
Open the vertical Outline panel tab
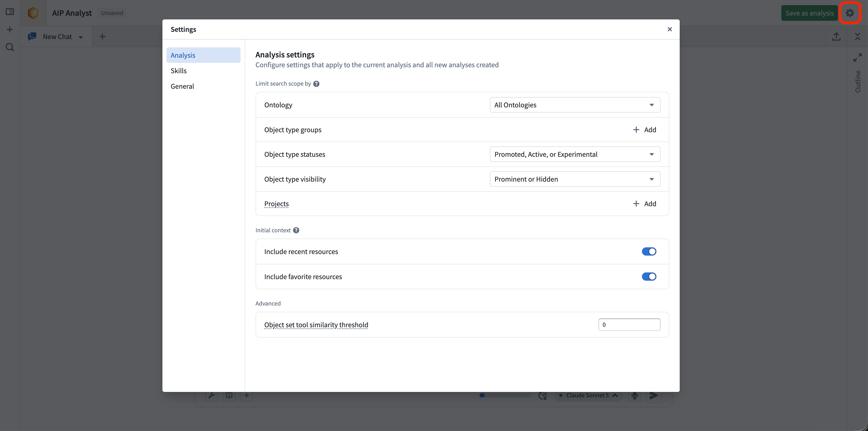(x=858, y=81)
